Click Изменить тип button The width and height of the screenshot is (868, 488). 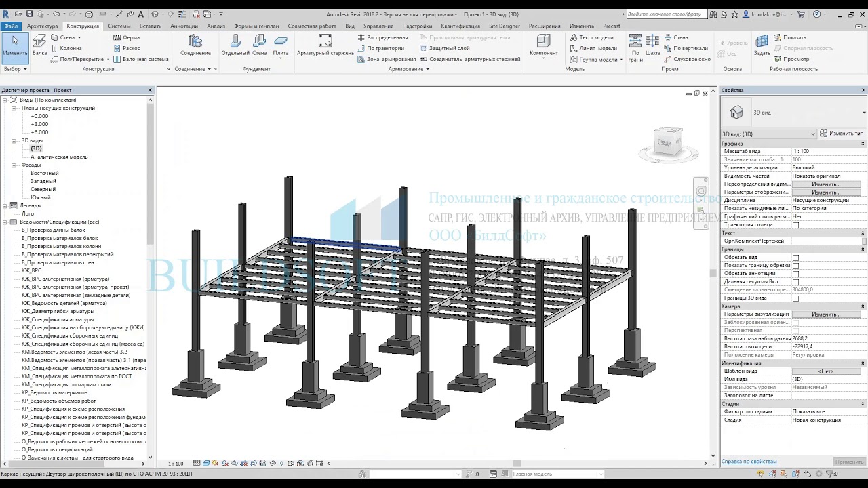(x=842, y=134)
